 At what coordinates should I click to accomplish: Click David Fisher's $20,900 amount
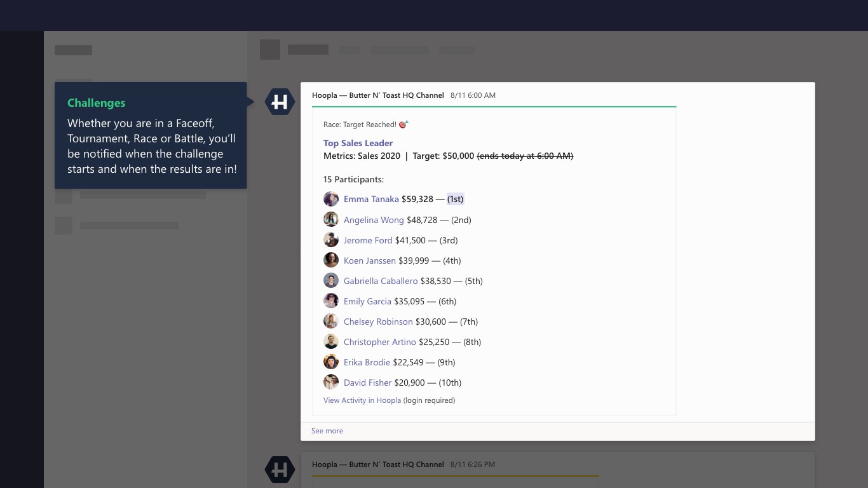(x=410, y=383)
